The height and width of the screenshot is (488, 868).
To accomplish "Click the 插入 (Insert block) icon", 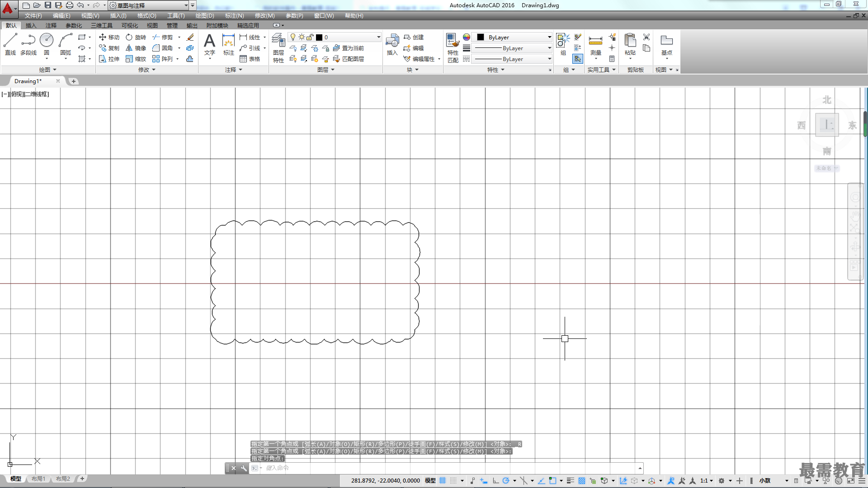I will pyautogui.click(x=392, y=44).
